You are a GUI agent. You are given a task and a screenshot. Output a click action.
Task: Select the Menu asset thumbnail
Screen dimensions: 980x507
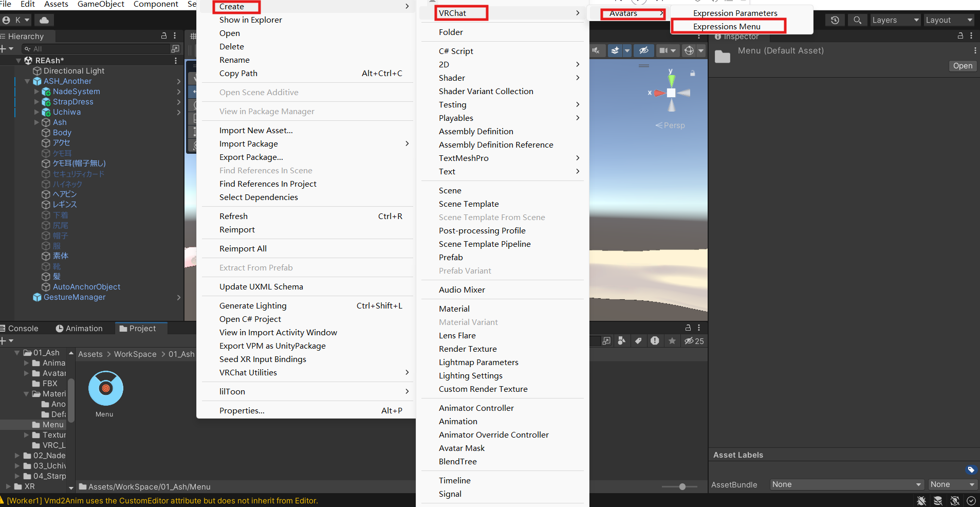(105, 389)
